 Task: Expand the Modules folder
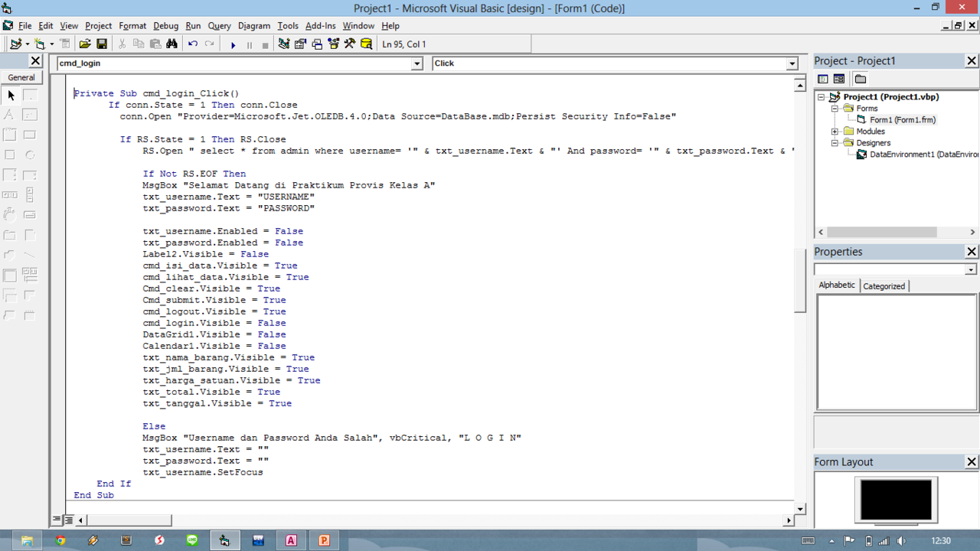(x=836, y=132)
